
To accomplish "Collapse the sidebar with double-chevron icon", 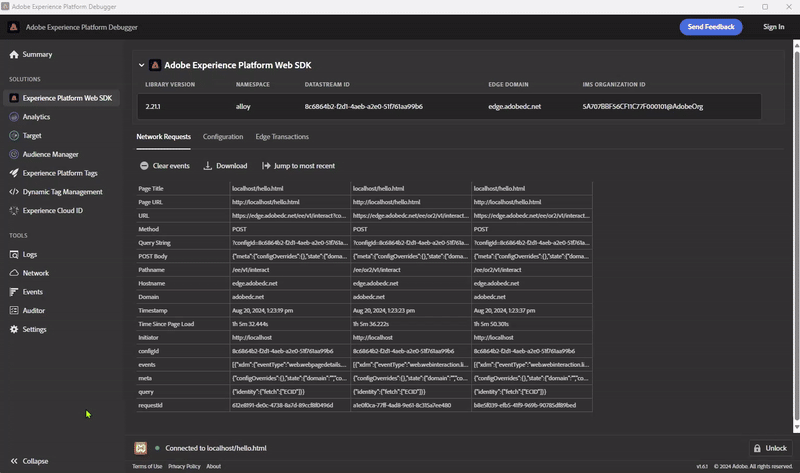I will 14,461.
